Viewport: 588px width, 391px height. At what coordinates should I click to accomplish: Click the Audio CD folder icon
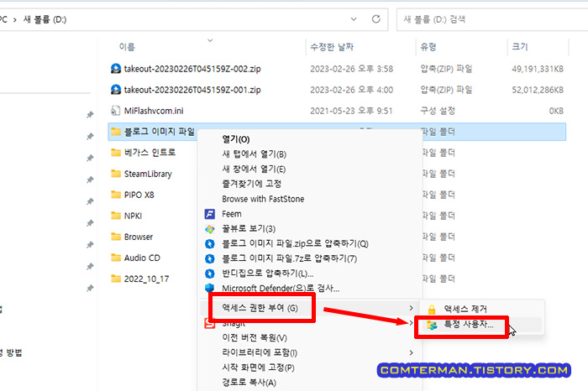click(x=116, y=258)
